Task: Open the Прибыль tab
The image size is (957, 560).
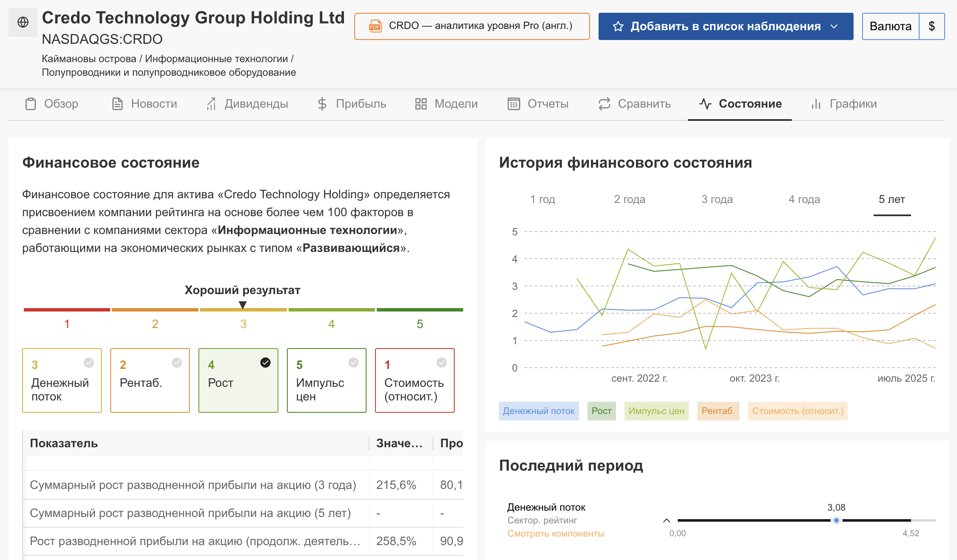Action: 352,104
